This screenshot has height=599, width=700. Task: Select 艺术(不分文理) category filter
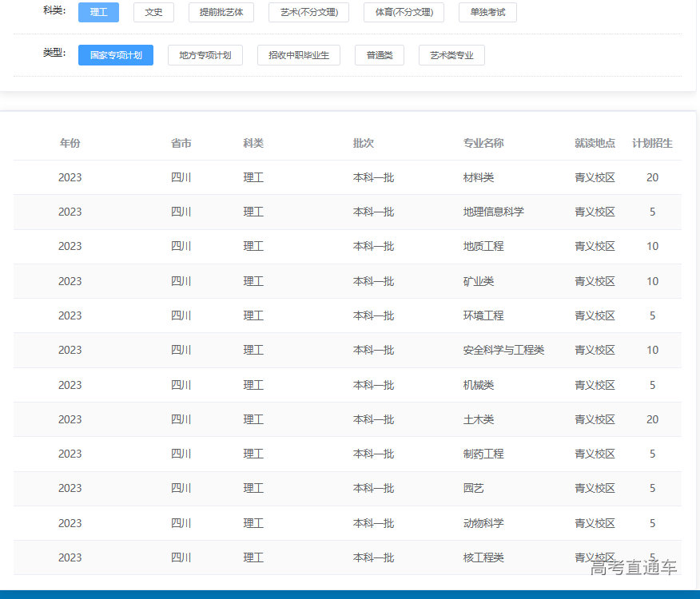(308, 12)
